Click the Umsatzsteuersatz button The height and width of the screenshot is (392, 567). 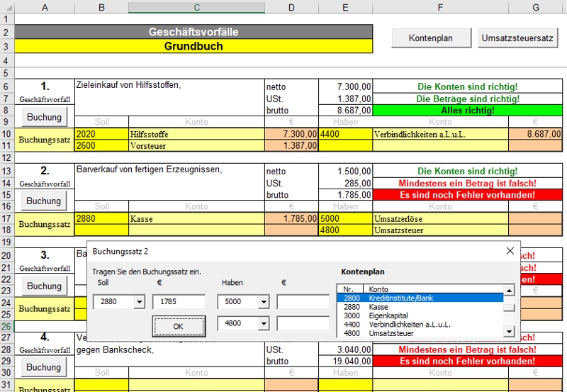coord(516,38)
